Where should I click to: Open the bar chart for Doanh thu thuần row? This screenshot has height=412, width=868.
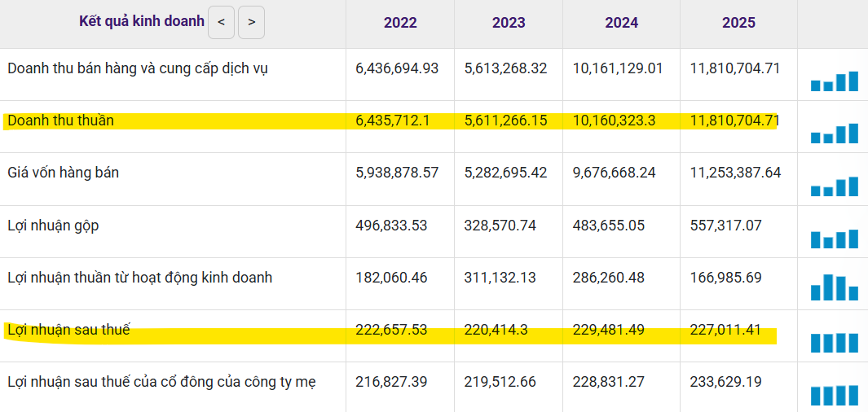[835, 134]
